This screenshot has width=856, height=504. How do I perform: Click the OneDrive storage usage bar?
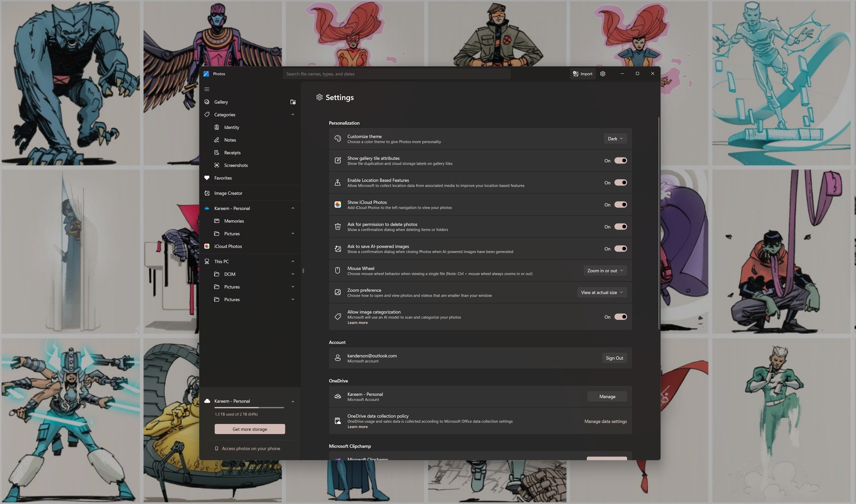(249, 408)
